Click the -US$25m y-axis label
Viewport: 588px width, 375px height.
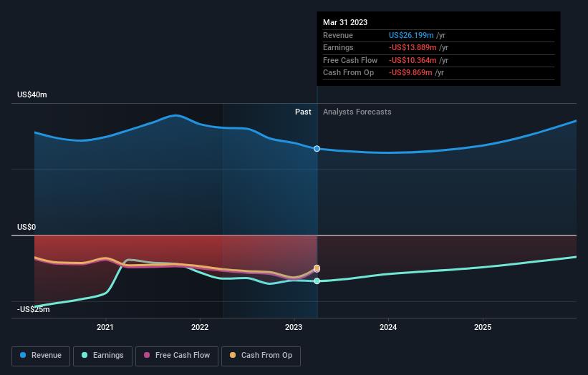33,309
